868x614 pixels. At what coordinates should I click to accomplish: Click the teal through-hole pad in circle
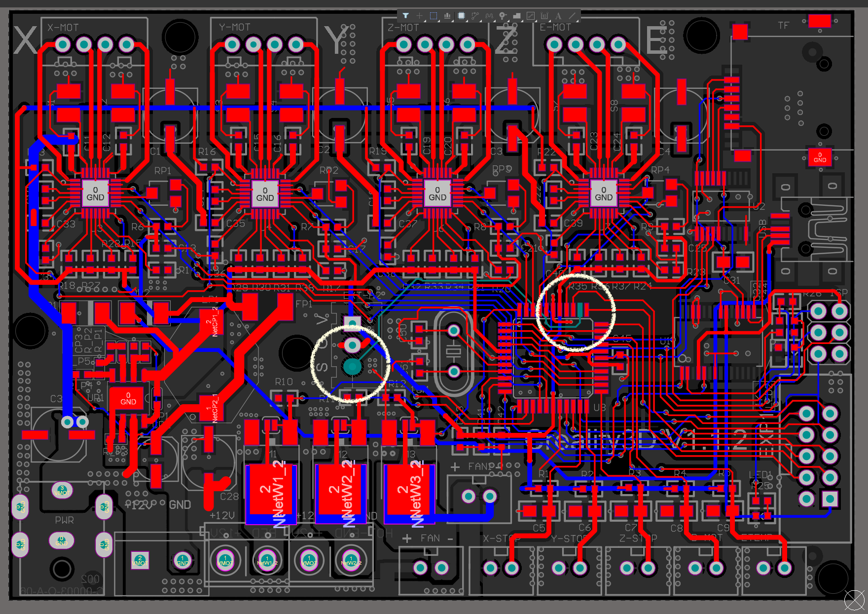352,366
